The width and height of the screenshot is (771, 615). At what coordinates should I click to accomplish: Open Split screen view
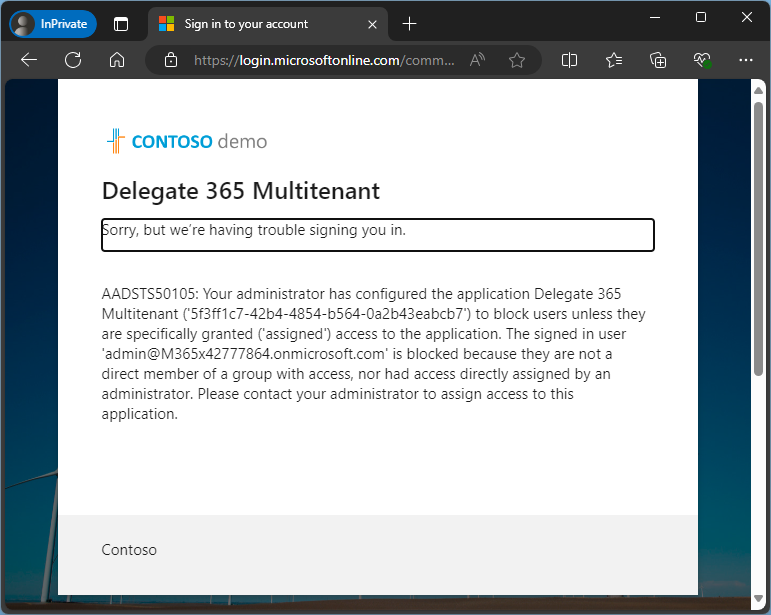[569, 60]
